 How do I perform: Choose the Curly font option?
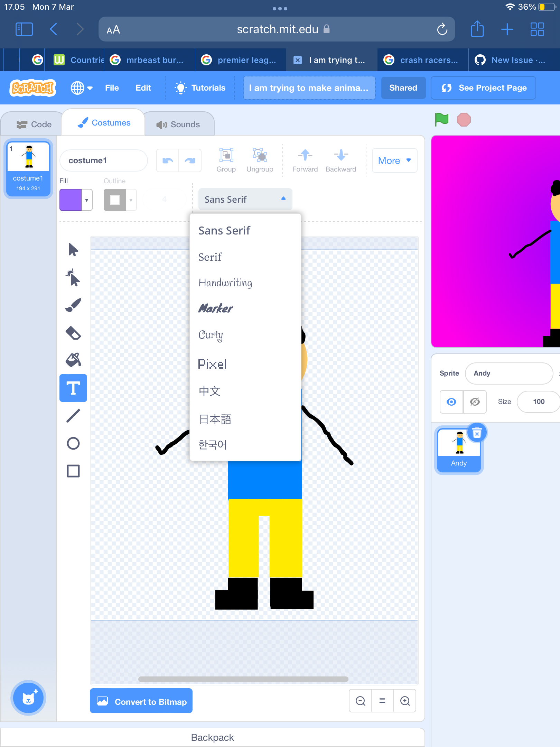point(211,335)
